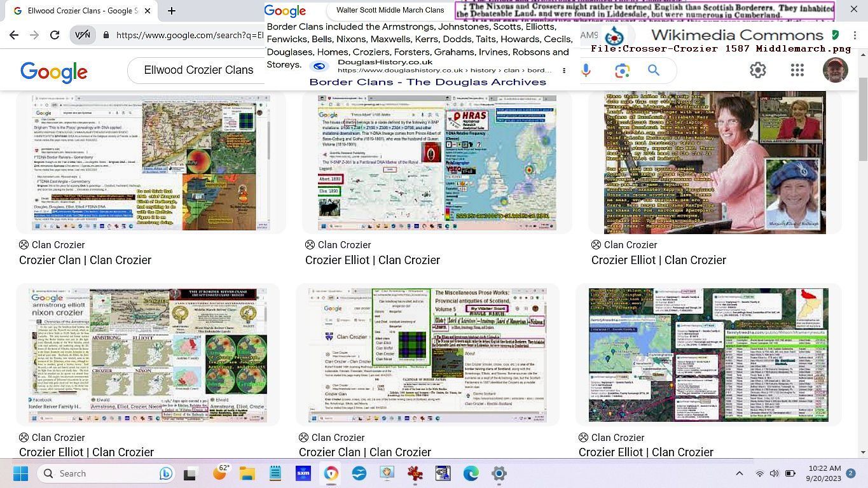
Task: Open File Explorer from the taskbar
Action: (x=247, y=473)
